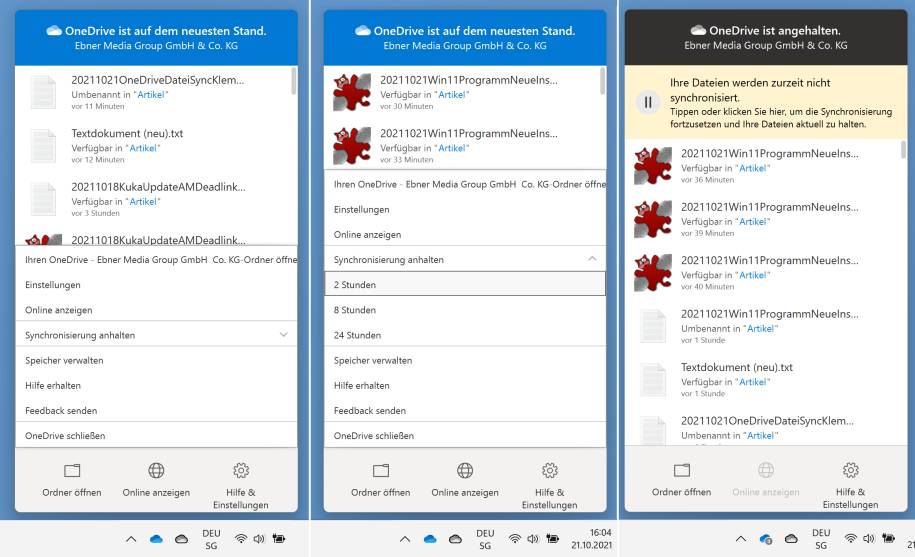The height and width of the screenshot is (557, 915).
Task: Open the Artikel link under the left panel's Textdokument (neu).txt
Action: pyautogui.click(x=143, y=148)
